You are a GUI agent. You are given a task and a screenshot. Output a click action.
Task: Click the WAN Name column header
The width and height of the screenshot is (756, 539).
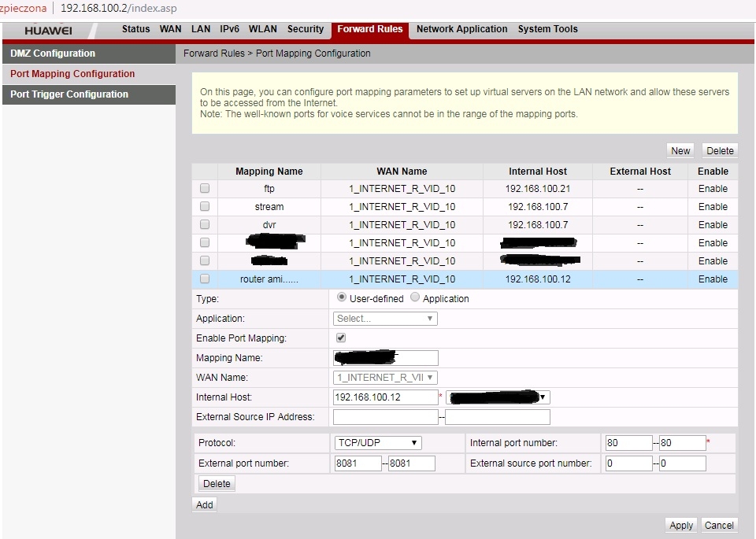(x=402, y=172)
